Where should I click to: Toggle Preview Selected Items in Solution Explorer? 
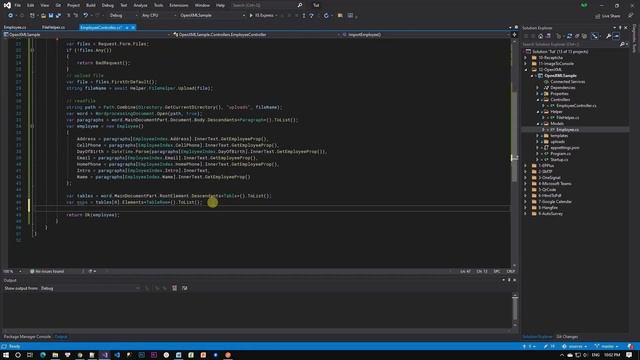pyautogui.click(x=616, y=36)
